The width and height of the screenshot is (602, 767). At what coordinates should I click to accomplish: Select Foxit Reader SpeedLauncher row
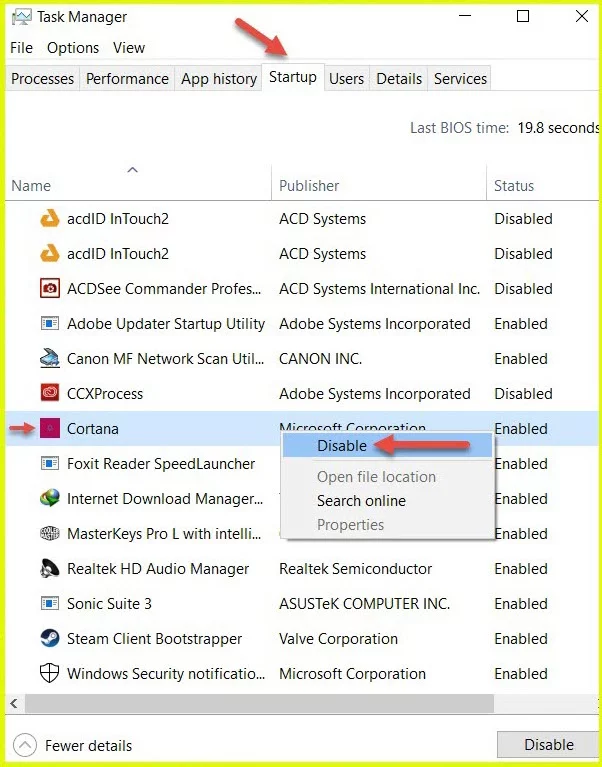tap(302, 463)
